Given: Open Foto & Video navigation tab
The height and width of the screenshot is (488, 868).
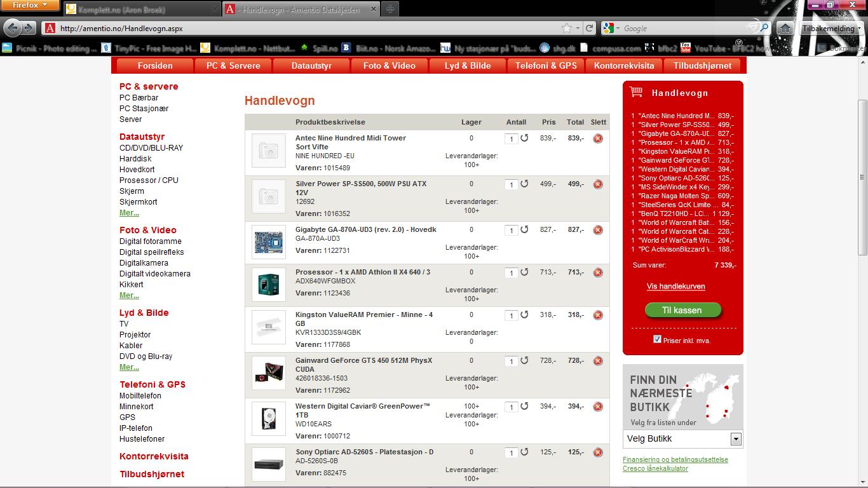Looking at the screenshot, I should 390,65.
